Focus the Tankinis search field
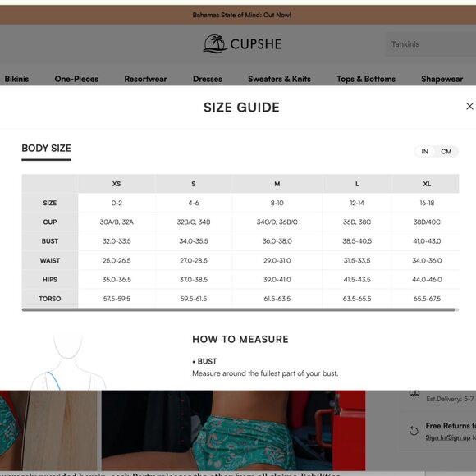The image size is (476, 476). pos(430,44)
